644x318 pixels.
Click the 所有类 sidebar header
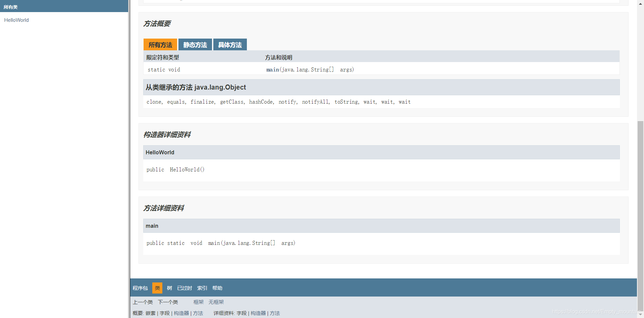click(11, 7)
